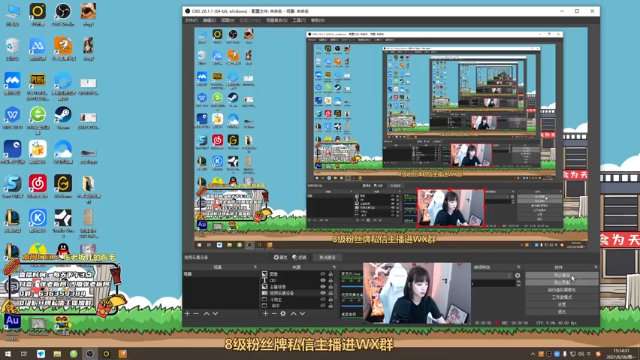The image size is (640, 360).
Task: Open source Properties with the gear toolbar button
Action: [280, 257]
